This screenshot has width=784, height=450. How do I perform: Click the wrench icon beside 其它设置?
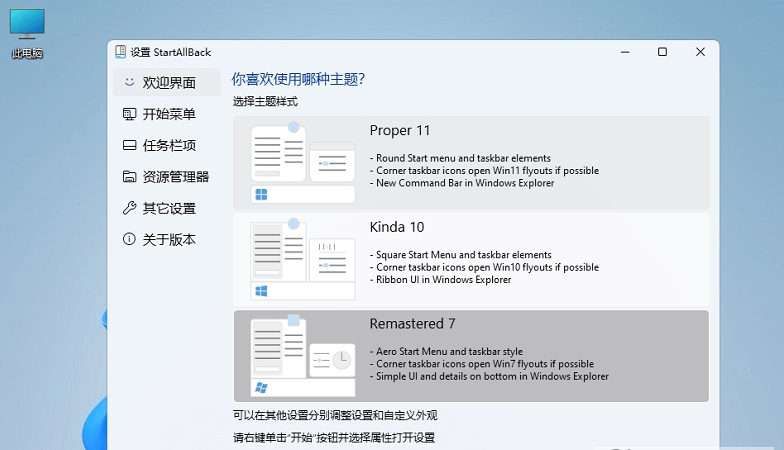click(130, 208)
